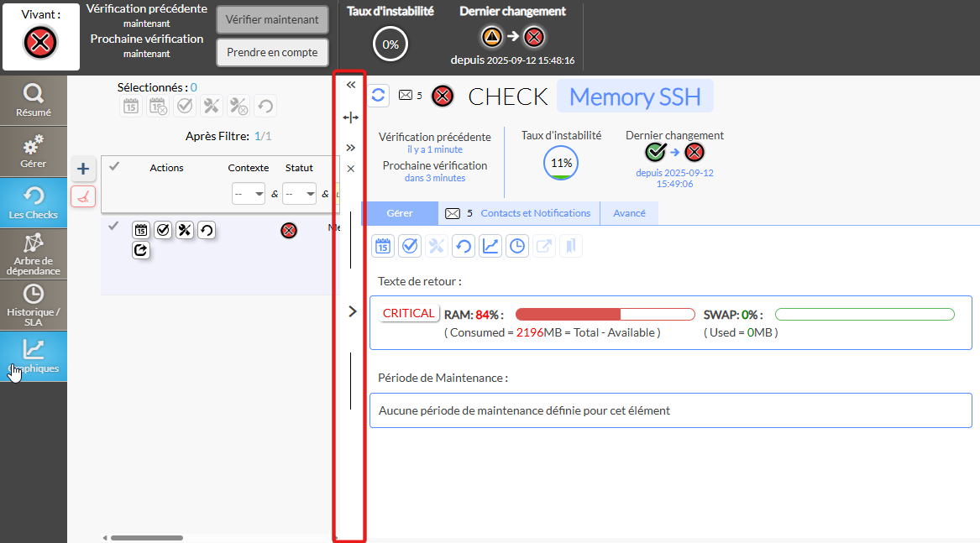The image size is (980, 543).
Task: Open the Contexte filter dropdown
Action: [x=249, y=193]
